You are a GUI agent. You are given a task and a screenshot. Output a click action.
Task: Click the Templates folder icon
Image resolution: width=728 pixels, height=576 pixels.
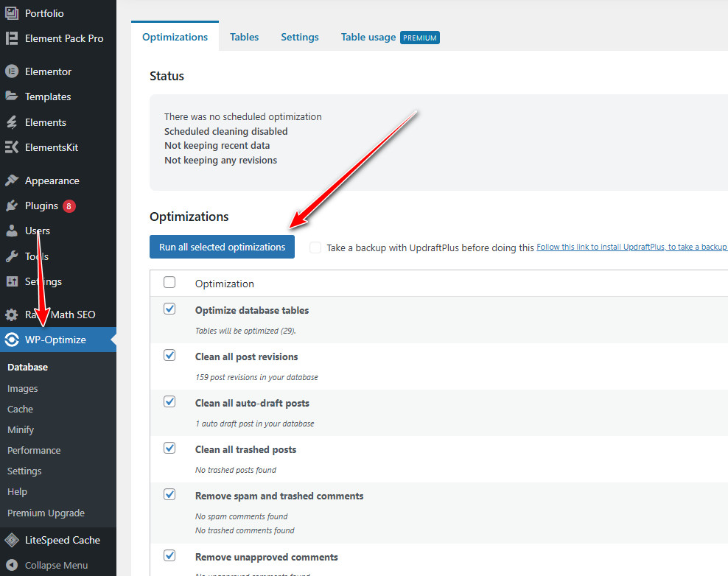click(12, 96)
